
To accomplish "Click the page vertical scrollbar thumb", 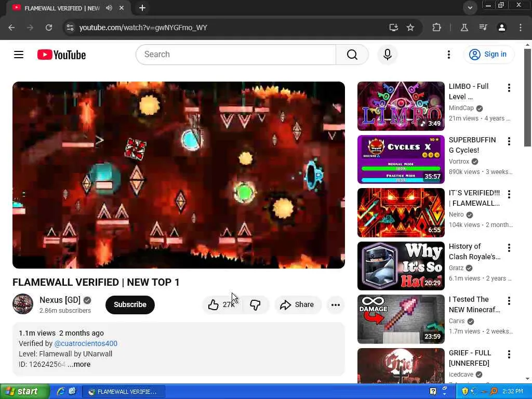I will 527,98.
